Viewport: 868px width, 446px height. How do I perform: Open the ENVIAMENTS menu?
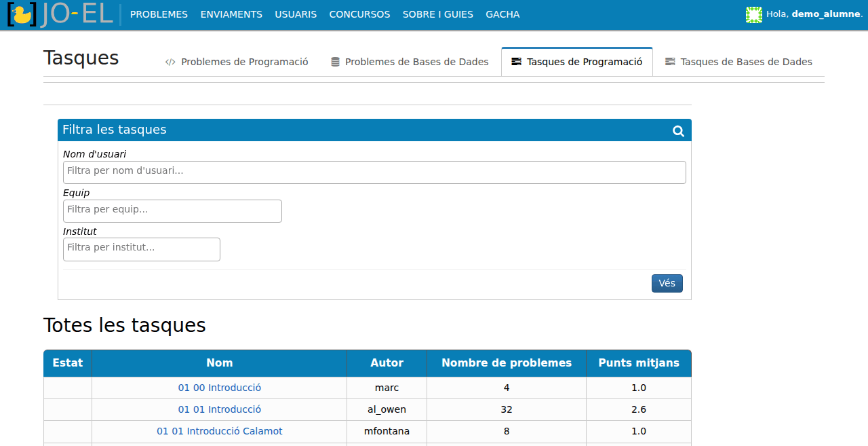click(x=231, y=14)
